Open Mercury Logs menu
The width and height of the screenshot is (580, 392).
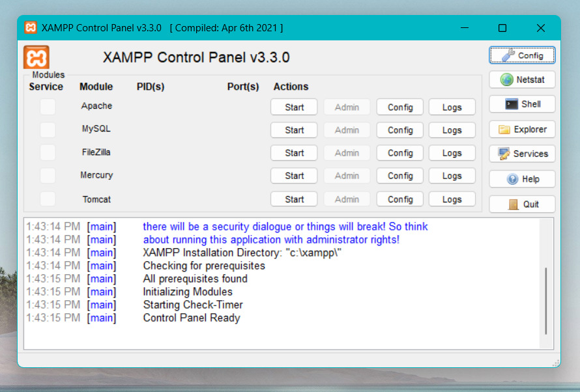[452, 176]
